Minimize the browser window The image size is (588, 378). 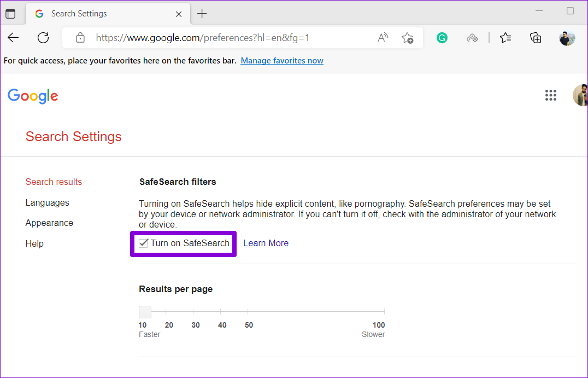tap(539, 11)
